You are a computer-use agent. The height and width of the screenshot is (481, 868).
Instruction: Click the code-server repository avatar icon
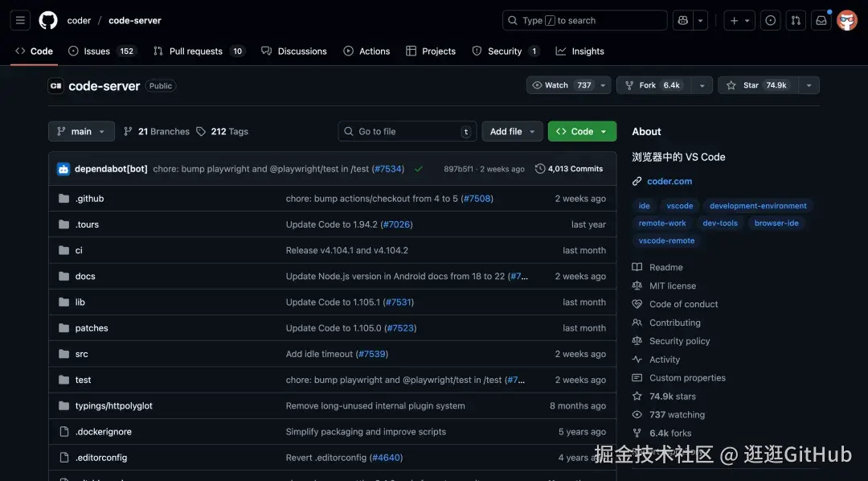56,86
